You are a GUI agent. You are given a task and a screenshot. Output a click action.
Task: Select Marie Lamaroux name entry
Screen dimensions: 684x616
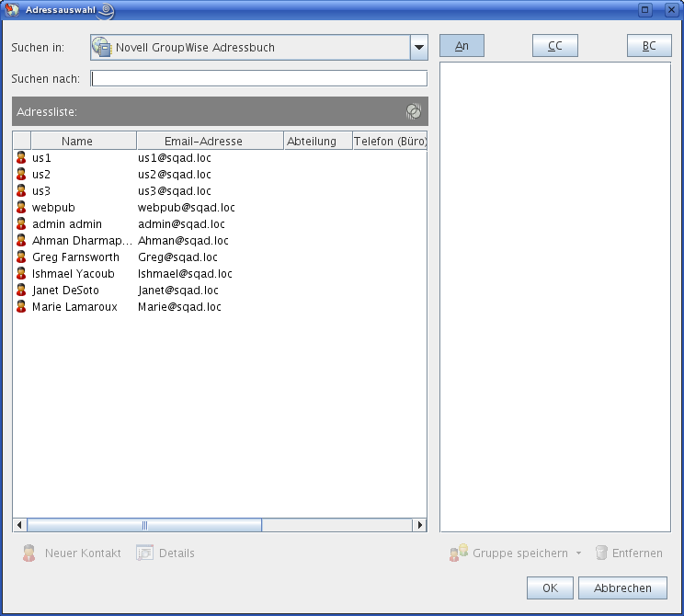(x=74, y=307)
